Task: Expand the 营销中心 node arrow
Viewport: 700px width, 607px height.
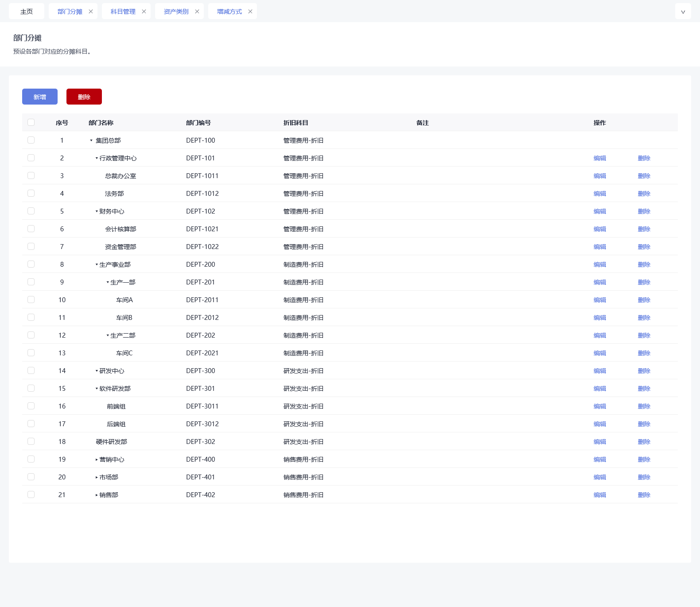Action: tap(97, 459)
